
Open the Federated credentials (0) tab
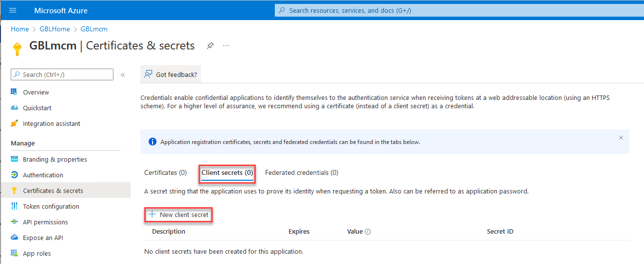click(301, 172)
